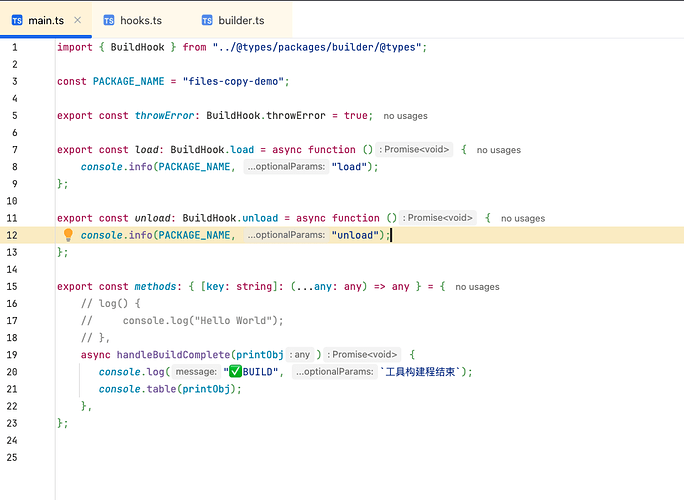Click the TypeScript icon on main.ts tab

tap(17, 21)
